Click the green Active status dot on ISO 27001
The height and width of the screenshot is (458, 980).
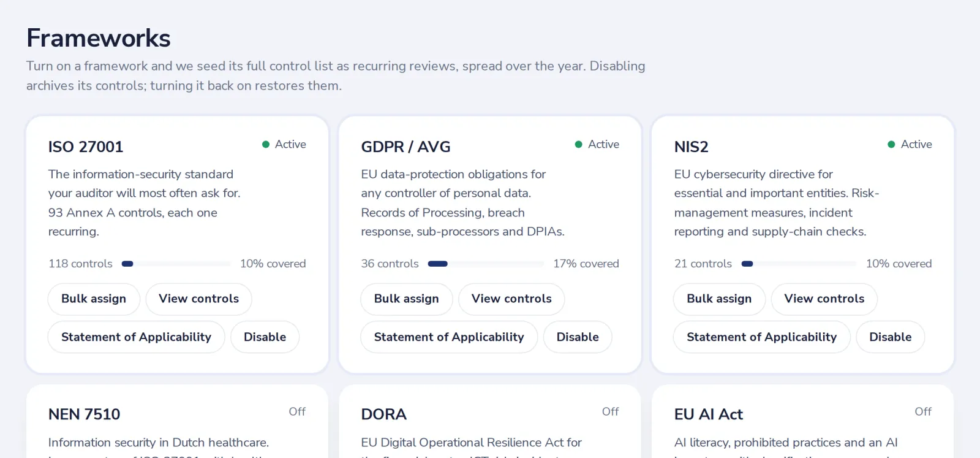click(x=266, y=145)
